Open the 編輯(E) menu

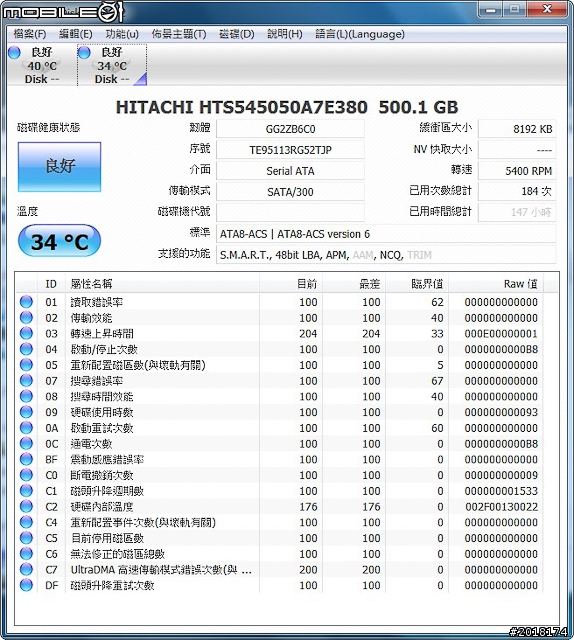[76, 34]
